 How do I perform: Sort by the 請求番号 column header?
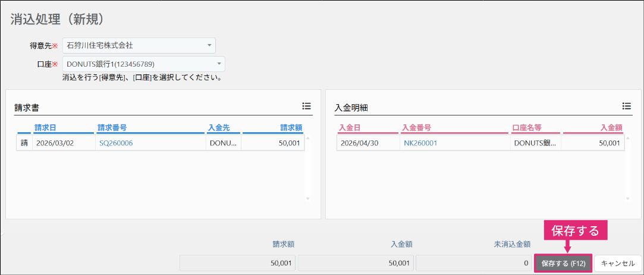pyautogui.click(x=150, y=128)
